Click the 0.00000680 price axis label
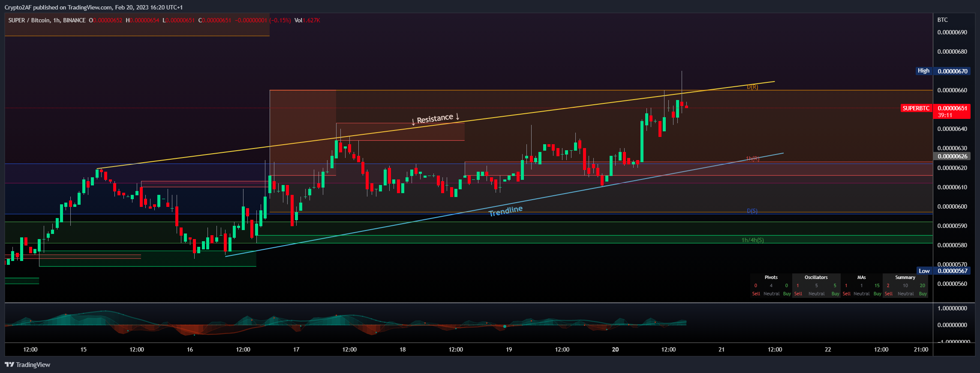 (952, 52)
